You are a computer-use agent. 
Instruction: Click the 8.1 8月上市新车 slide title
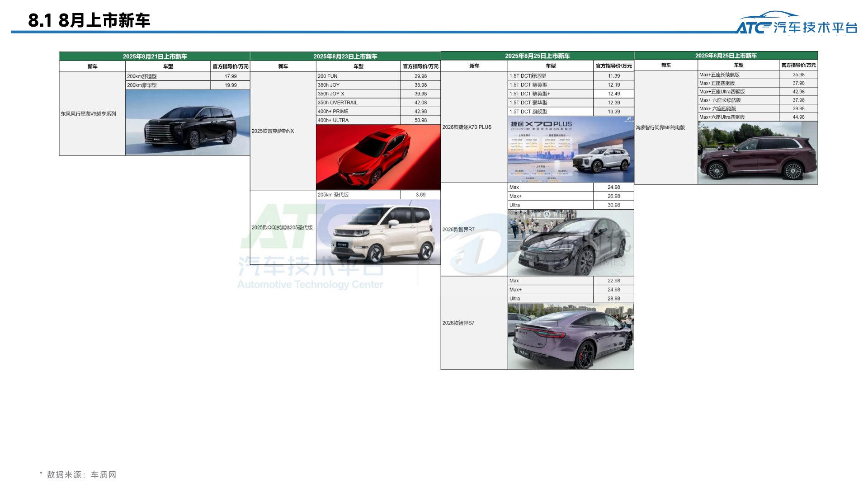(89, 20)
